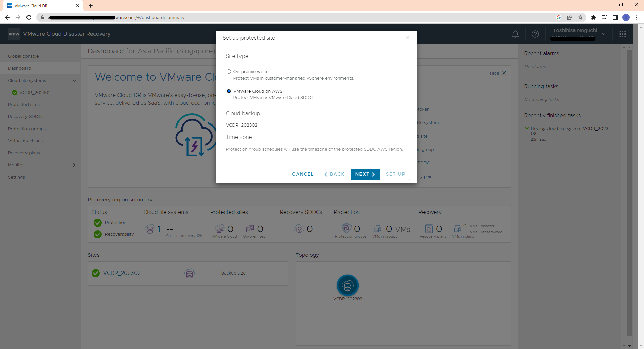The height and width of the screenshot is (349, 644).
Task: Toggle the browser side panel icon
Action: (615, 17)
